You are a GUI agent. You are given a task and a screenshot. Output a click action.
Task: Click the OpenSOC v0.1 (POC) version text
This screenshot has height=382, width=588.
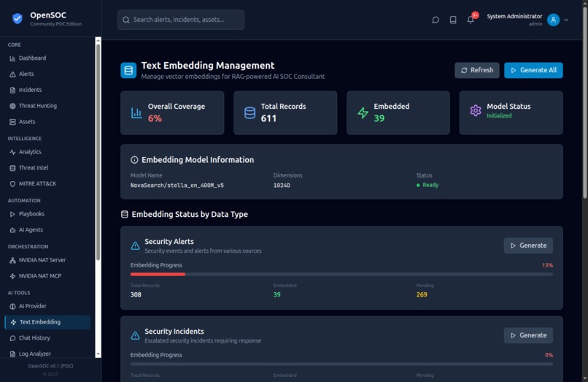[50, 366]
